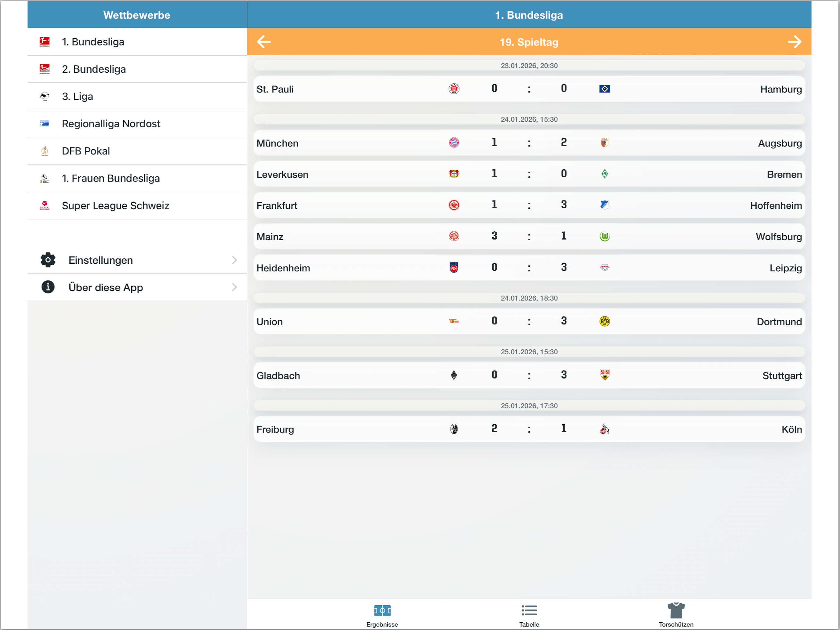The width and height of the screenshot is (840, 630).
Task: Click the Mainz team name
Action: (x=270, y=237)
